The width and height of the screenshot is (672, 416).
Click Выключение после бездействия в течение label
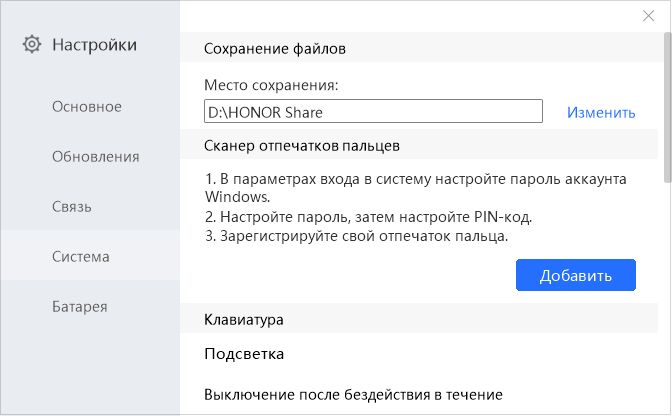click(353, 394)
